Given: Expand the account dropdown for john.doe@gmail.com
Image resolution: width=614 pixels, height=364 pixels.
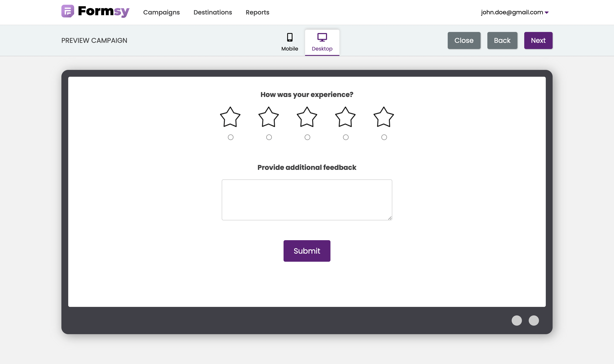Looking at the screenshot, I should coord(548,12).
